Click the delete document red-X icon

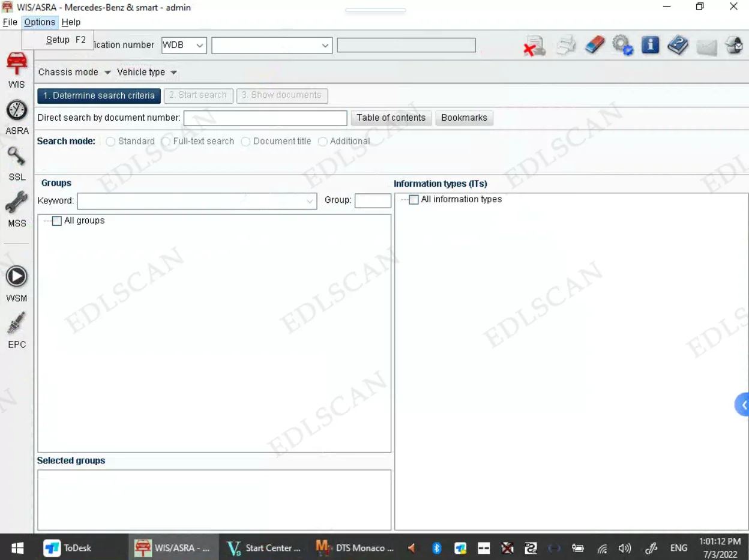coord(534,46)
